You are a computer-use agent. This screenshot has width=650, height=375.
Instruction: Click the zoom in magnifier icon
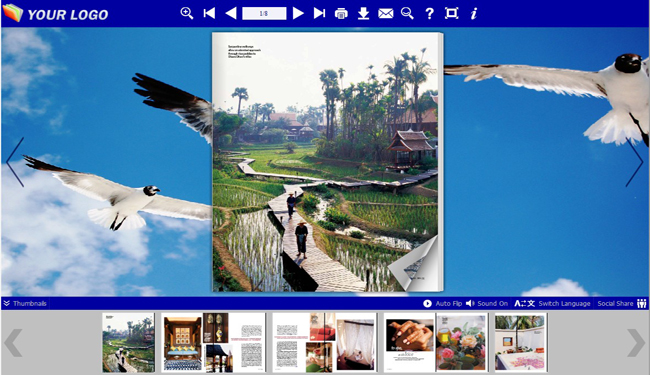tap(187, 13)
